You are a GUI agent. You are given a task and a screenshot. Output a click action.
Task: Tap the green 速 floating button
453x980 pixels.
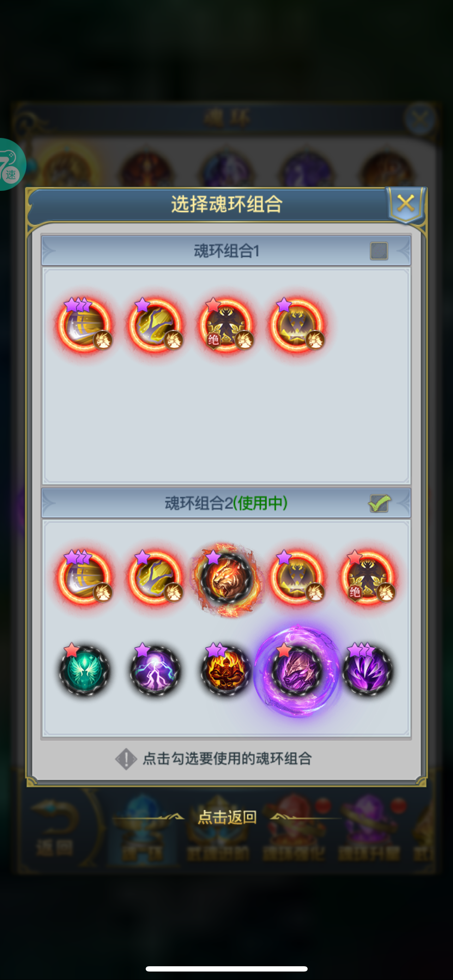pos(11,164)
